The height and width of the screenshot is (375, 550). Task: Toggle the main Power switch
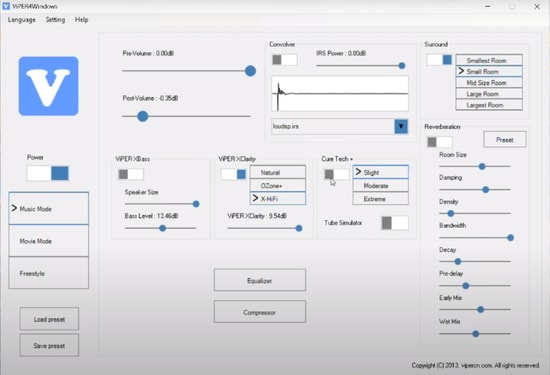click(48, 173)
